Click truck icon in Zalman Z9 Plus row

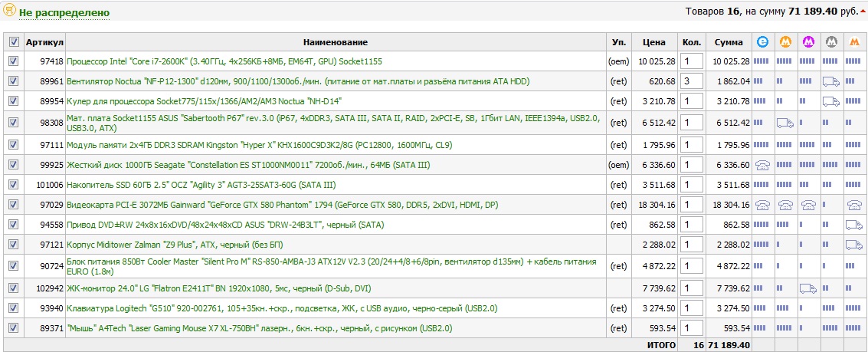(x=854, y=245)
